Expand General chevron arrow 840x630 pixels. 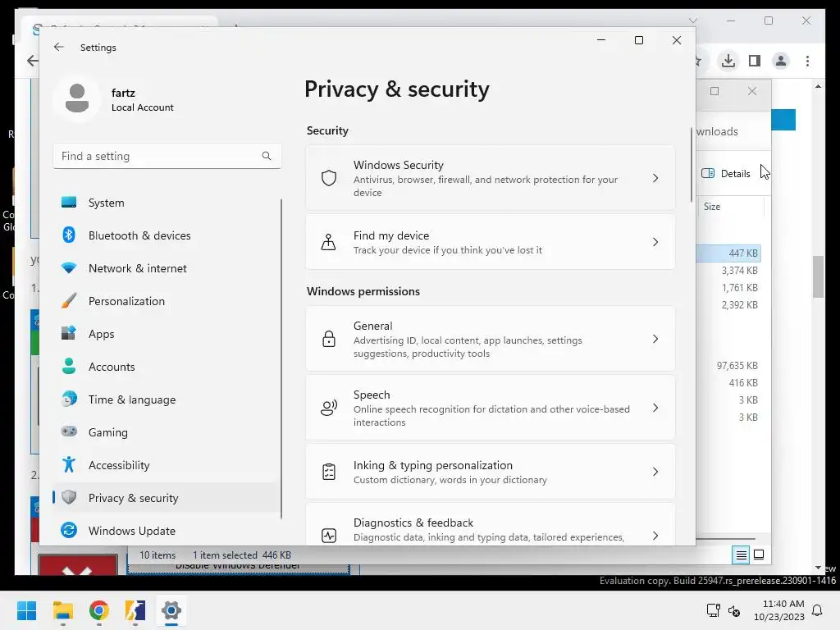(x=655, y=339)
